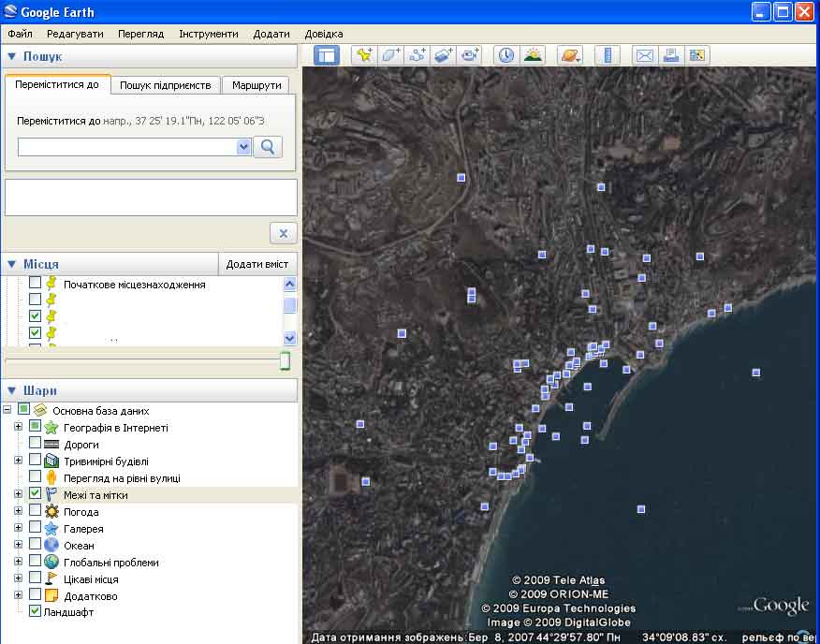Open the Інструменти menu
The image size is (820, 644).
[209, 34]
